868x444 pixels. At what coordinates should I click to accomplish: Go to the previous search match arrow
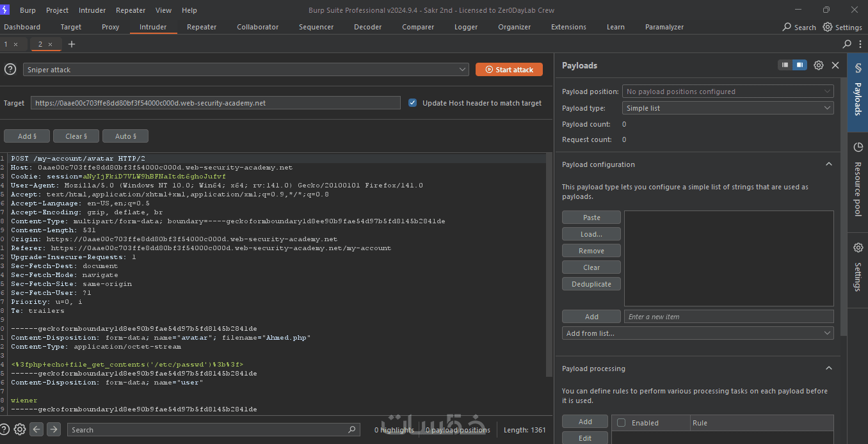point(37,429)
